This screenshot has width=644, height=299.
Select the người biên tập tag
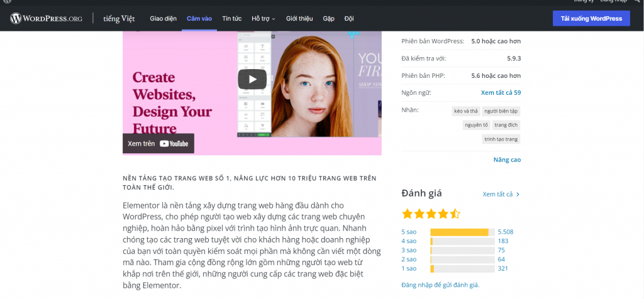(501, 111)
